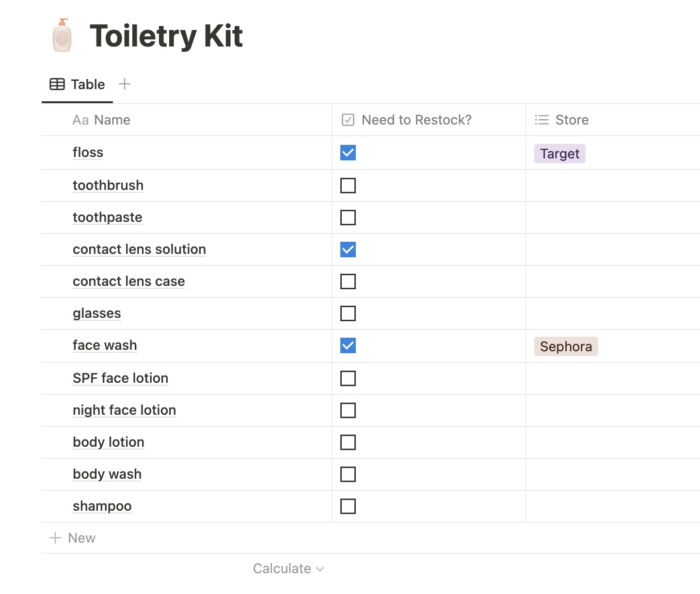Click the checkbox icon in Need to Restock header
Screen dimensions: 700x594
(x=347, y=120)
